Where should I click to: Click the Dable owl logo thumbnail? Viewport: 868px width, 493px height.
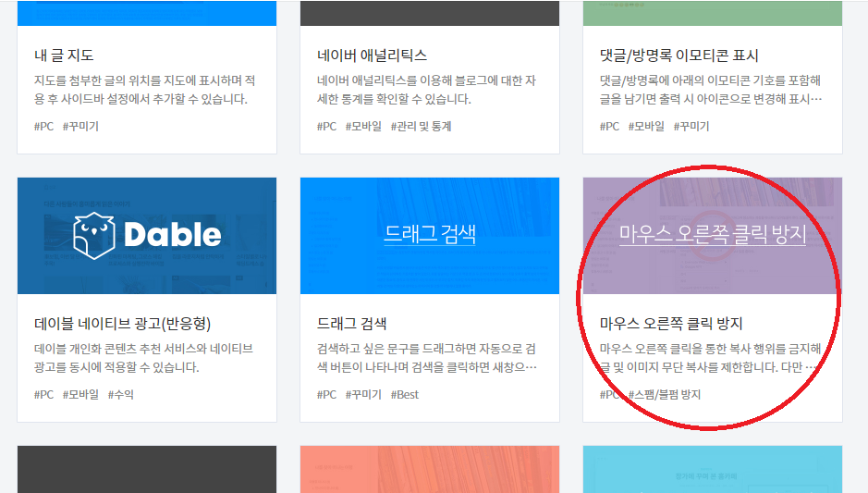pyautogui.click(x=147, y=236)
